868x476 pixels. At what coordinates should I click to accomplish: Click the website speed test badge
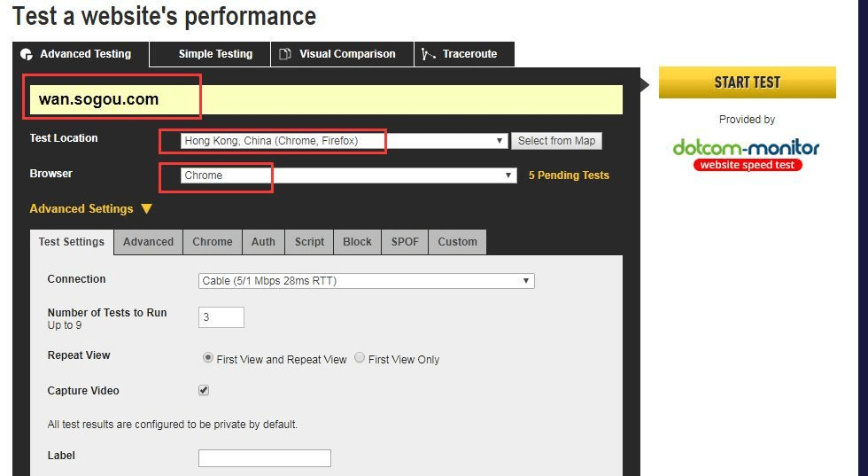point(748,165)
